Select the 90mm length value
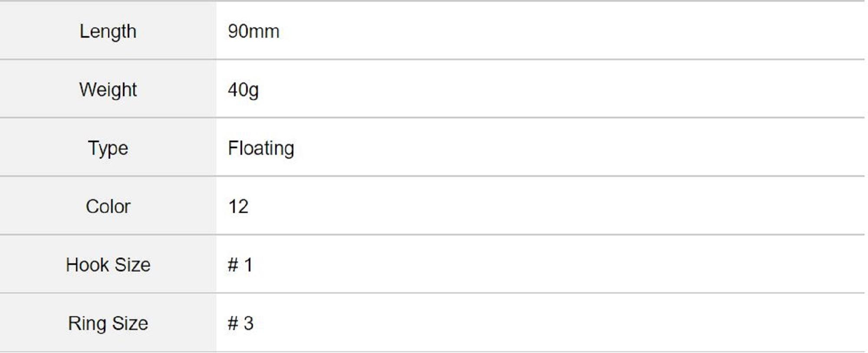868x353 pixels. pos(253,31)
